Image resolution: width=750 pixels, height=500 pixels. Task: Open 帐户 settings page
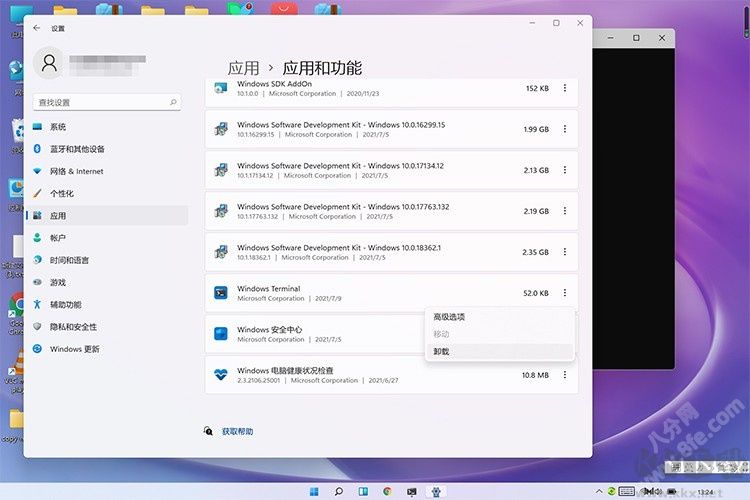[x=58, y=238]
